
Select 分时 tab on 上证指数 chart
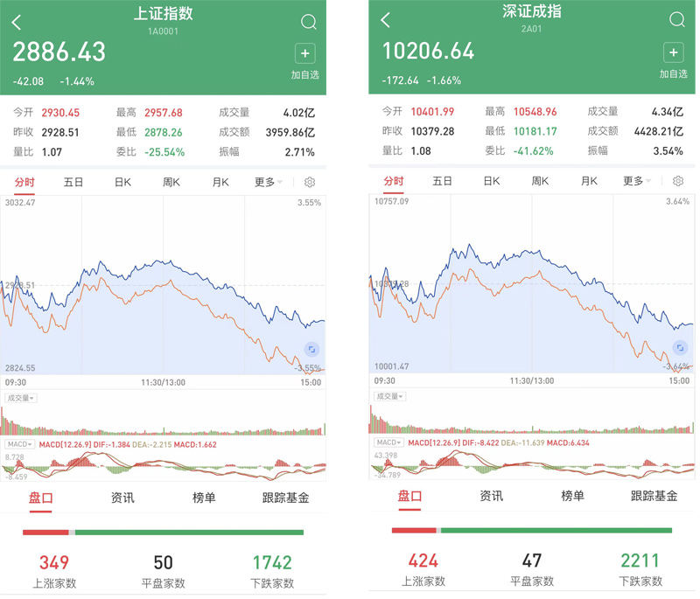(x=24, y=182)
